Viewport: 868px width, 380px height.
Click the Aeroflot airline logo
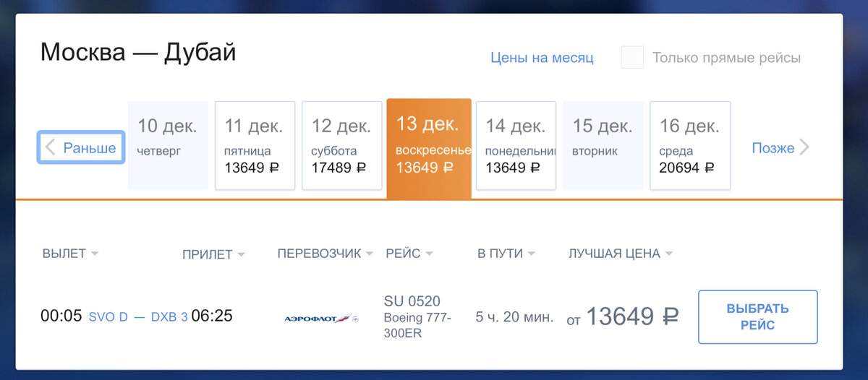pos(321,319)
